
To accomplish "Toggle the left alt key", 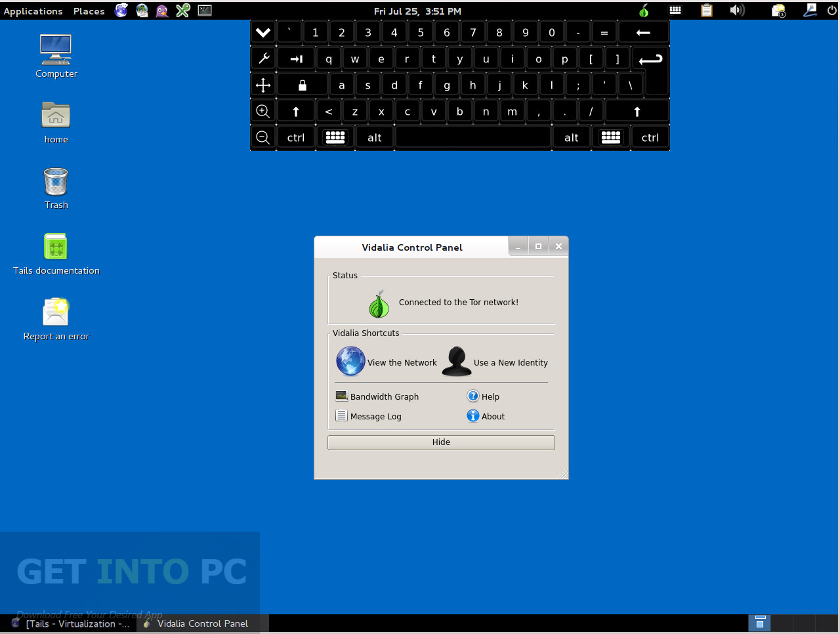I will pos(375,137).
